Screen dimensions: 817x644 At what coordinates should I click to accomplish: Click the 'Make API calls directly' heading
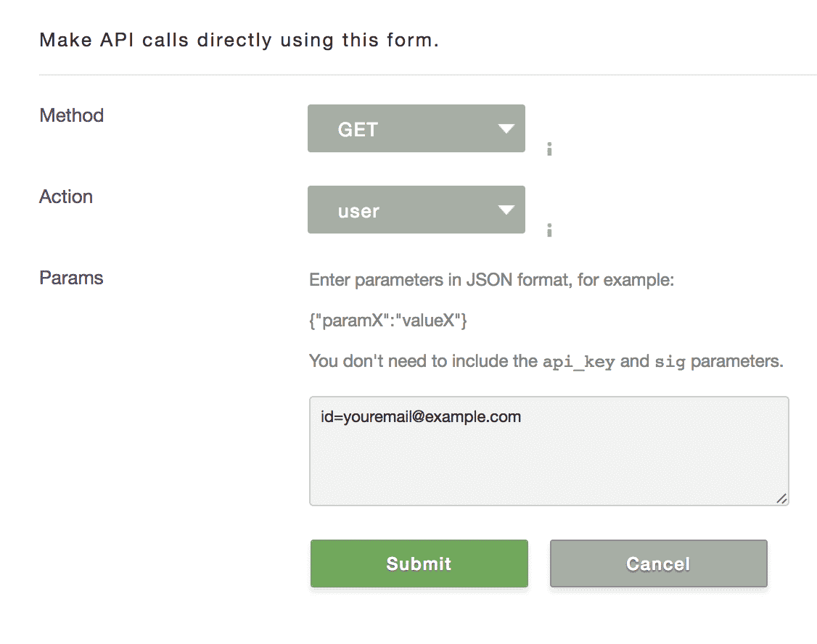(239, 40)
